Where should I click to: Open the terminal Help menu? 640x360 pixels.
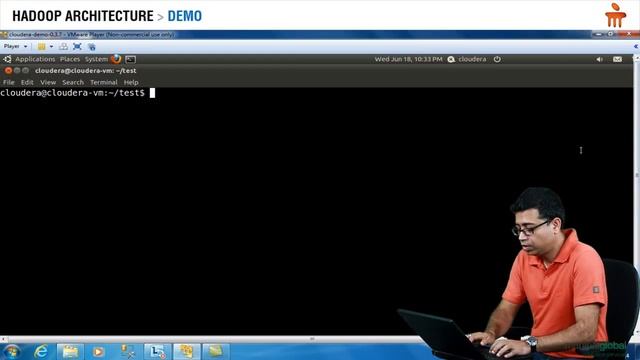131,82
